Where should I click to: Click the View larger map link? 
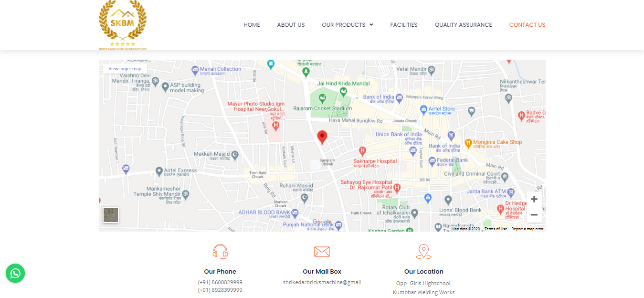coord(125,69)
